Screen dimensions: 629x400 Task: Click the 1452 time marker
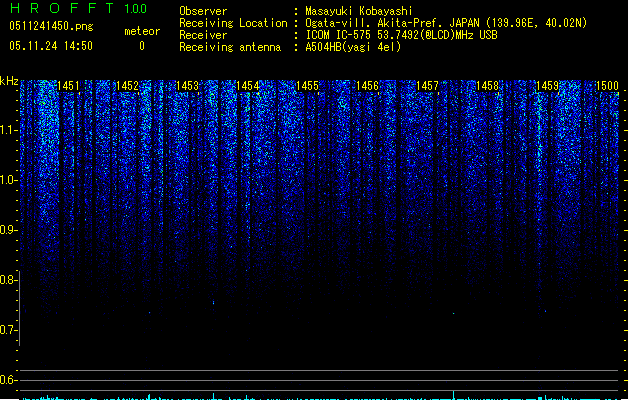[x=127, y=86]
